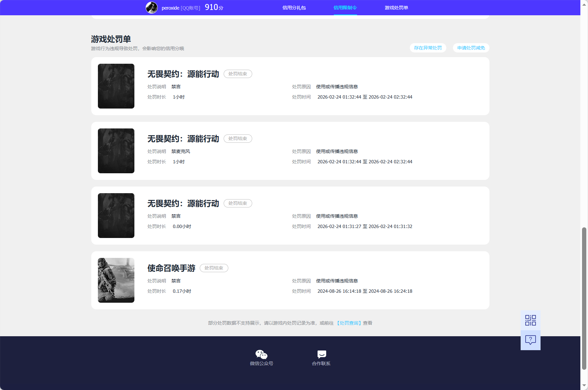Click the 合作联系 chat icon

322,354
